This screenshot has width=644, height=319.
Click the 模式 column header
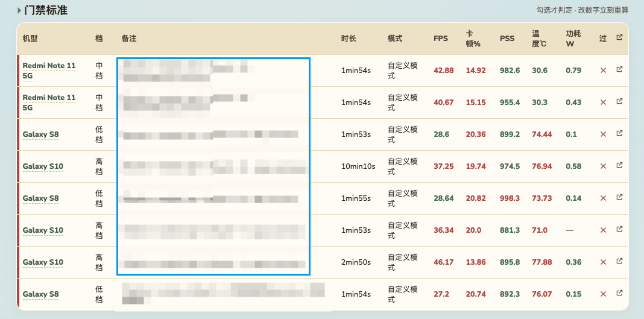(x=395, y=39)
